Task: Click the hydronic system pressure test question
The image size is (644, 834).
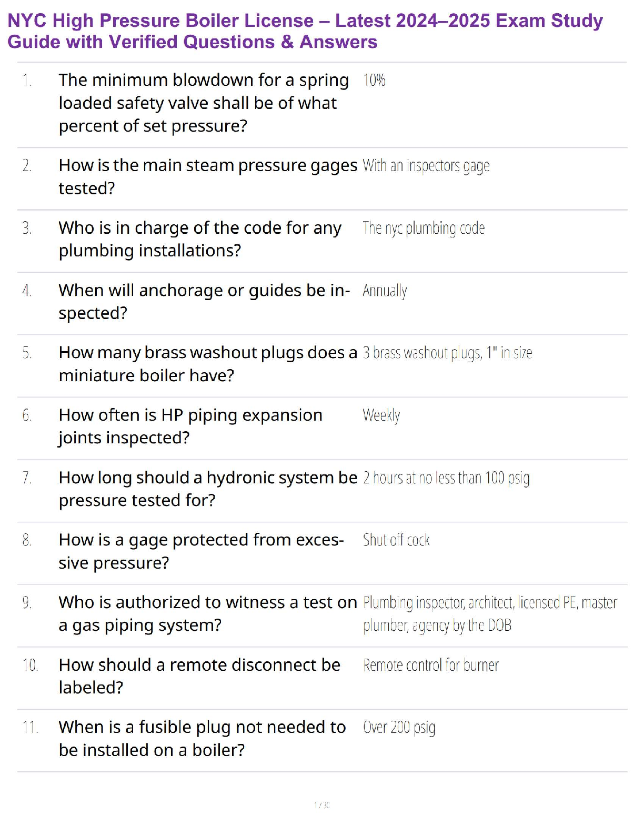Action: click(x=207, y=489)
